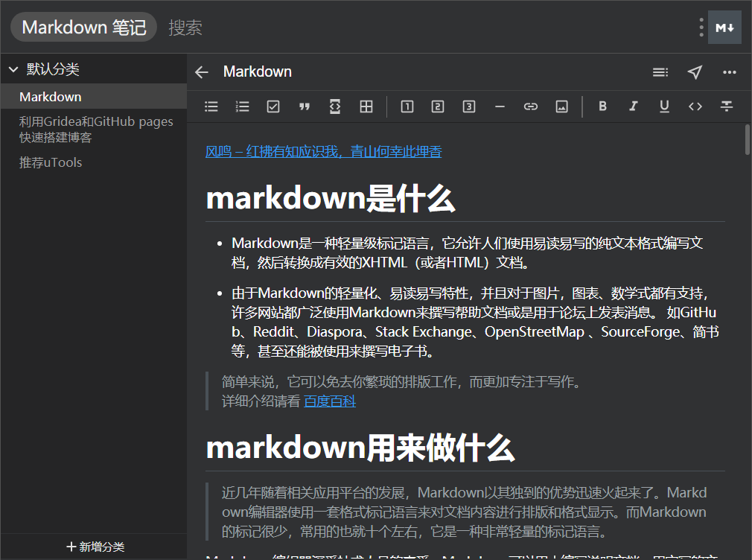
Task: Click the bullet starting 由于Markdown的轻量化
Action: point(475,322)
